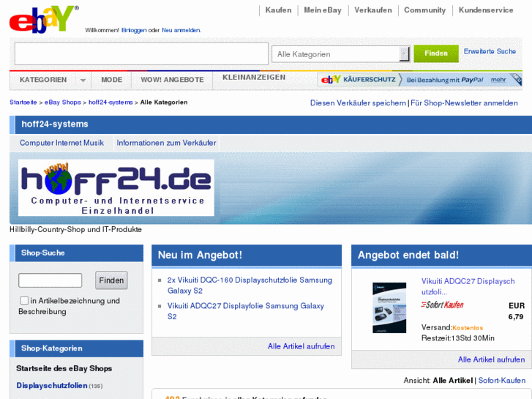Enable search in Artikelbezeichnung und Beschreibung
This screenshot has height=399, width=532.
[x=24, y=300]
